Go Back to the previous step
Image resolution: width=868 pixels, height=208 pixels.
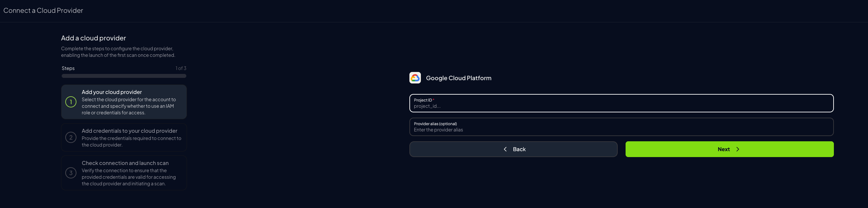pyautogui.click(x=513, y=149)
